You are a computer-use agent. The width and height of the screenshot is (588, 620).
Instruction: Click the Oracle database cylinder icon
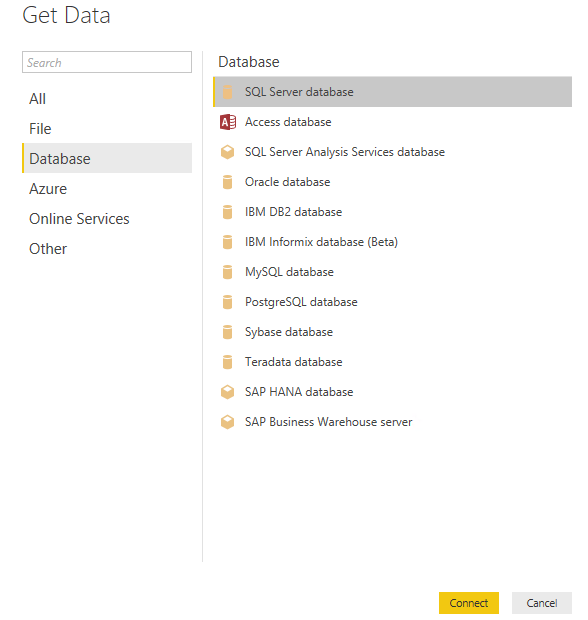coord(227,182)
